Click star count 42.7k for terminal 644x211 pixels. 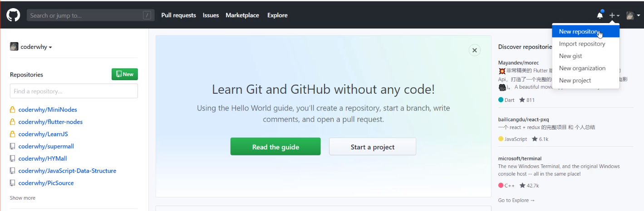529,186
